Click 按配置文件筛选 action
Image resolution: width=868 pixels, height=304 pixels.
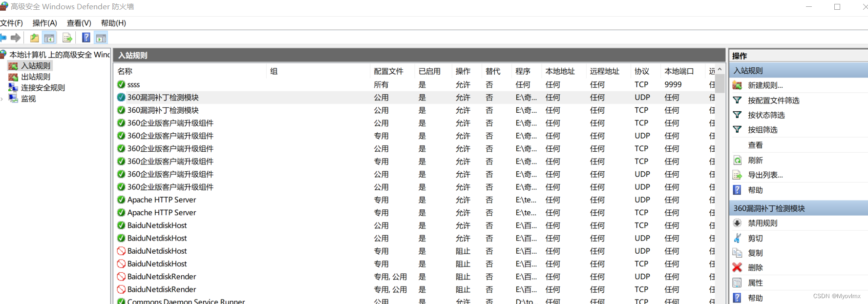point(774,101)
